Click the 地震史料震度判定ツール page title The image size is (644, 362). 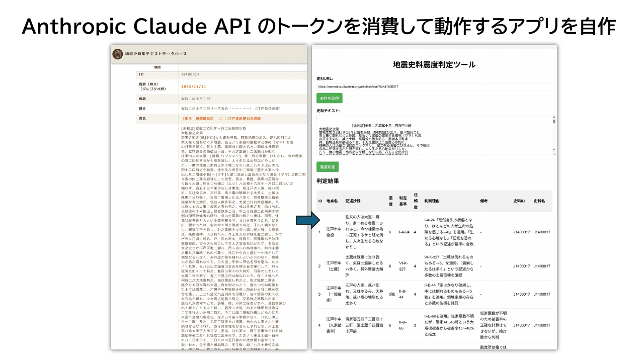click(434, 64)
